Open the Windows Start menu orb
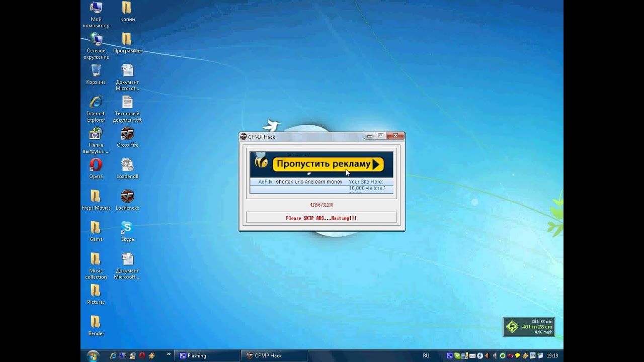The height and width of the screenshot is (362, 644). pos(93,356)
